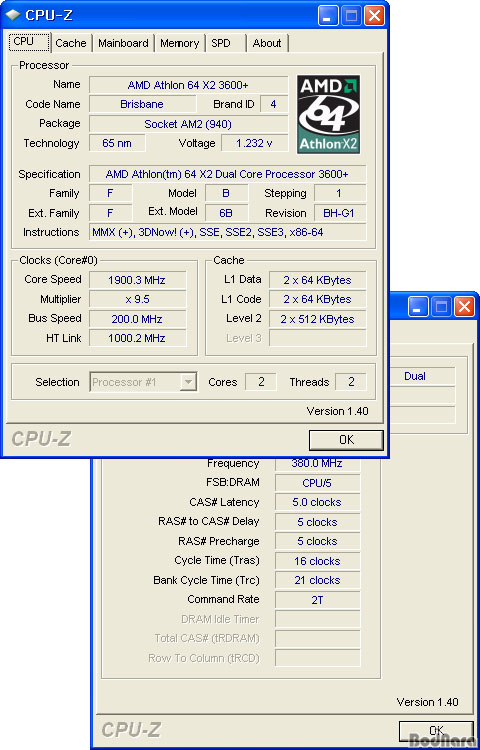Click the Multiplier value x 9.5

(138, 299)
